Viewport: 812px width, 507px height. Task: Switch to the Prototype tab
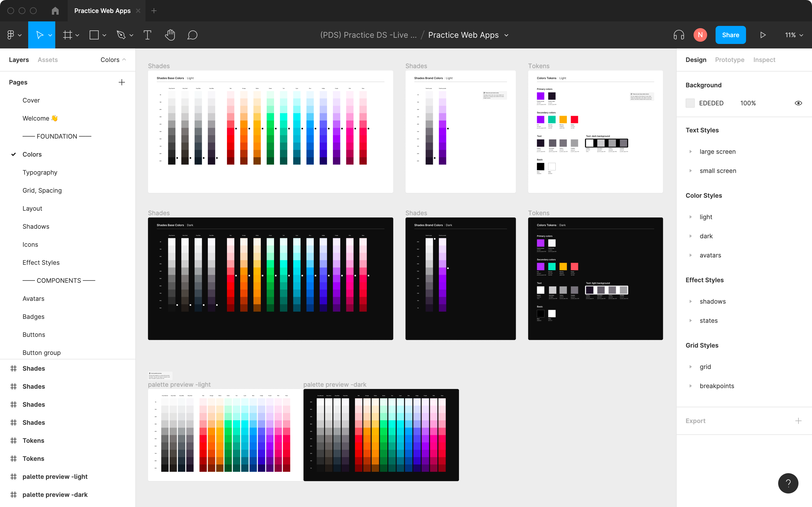coord(729,60)
